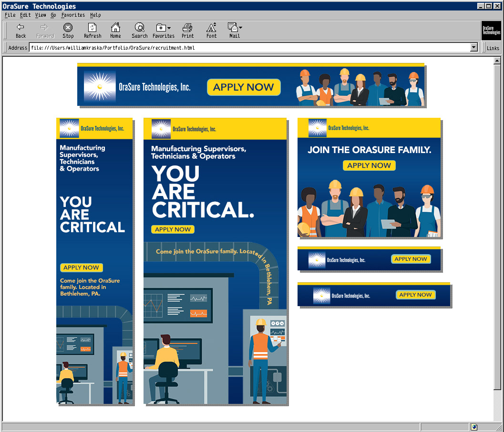Viewport: 504px width, 432px height.
Task: Click the Font size icon
Action: (211, 27)
